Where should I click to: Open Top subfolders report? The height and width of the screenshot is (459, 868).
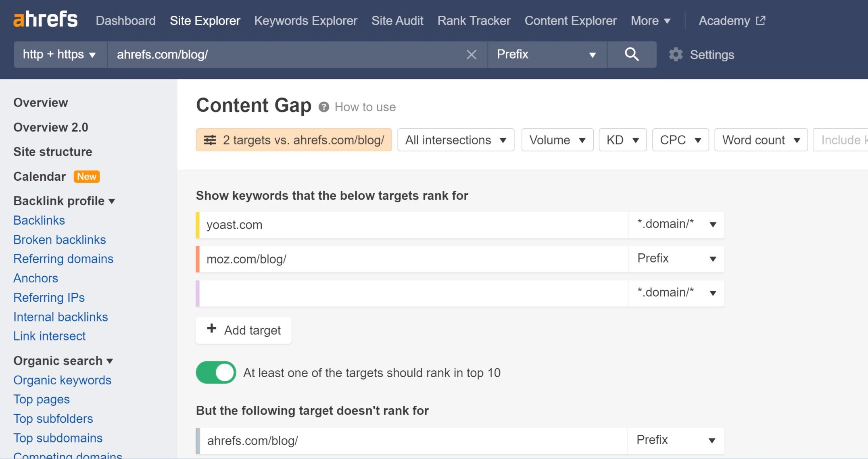pyautogui.click(x=53, y=419)
